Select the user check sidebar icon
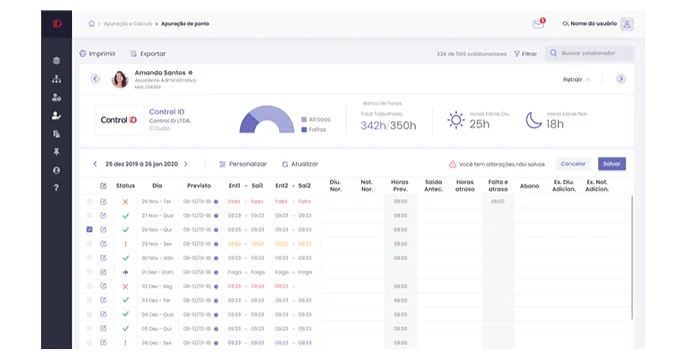The height and width of the screenshot is (360, 686). (x=56, y=115)
